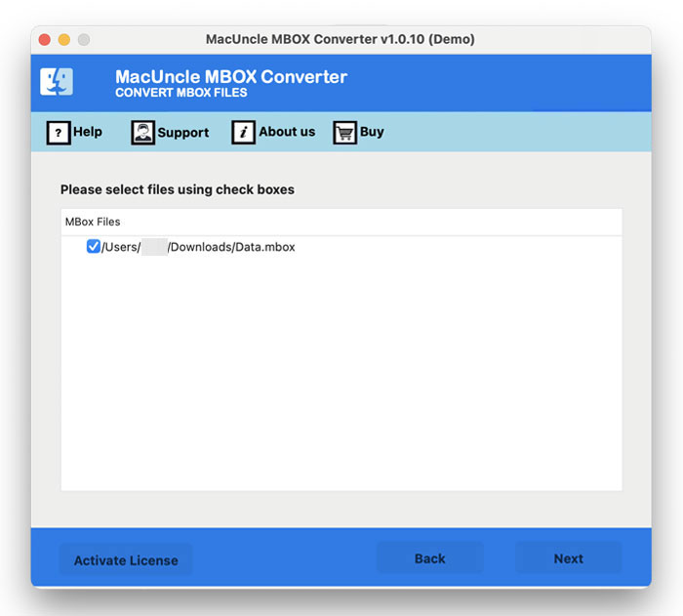Open the Help toolbar label
Screen dimensions: 683x616
pos(88,132)
